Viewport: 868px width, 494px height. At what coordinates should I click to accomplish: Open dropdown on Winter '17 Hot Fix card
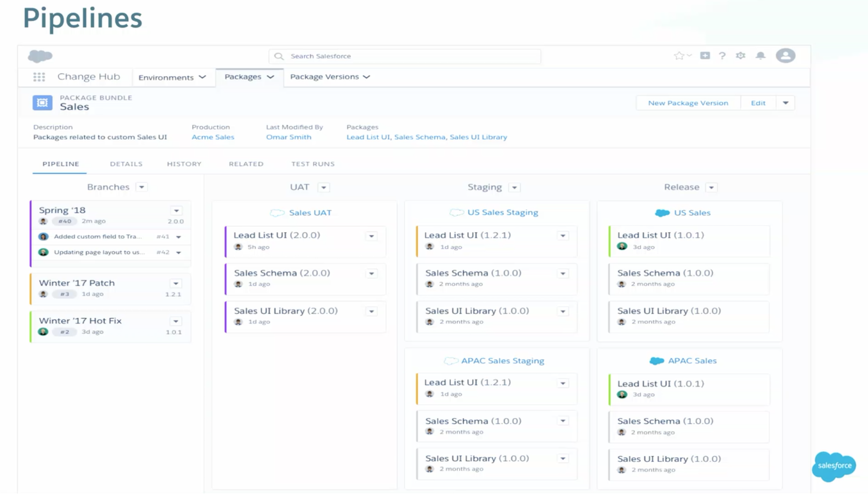pyautogui.click(x=176, y=321)
